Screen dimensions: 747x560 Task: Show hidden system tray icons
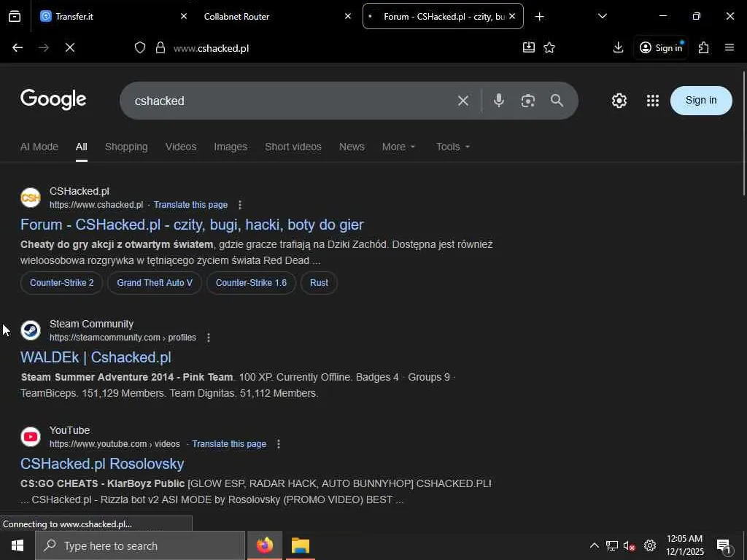point(594,545)
